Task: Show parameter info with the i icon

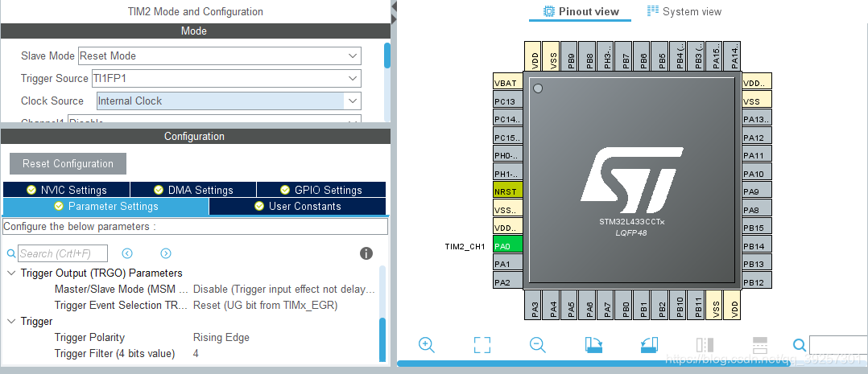Action: [366, 253]
